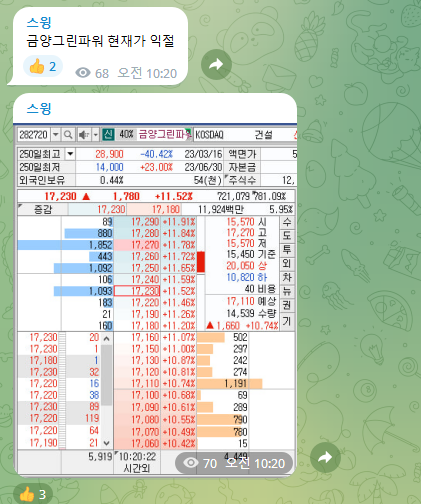Open the dropdown beside the speaker icon
This screenshot has width=421, height=504.
click(95, 135)
